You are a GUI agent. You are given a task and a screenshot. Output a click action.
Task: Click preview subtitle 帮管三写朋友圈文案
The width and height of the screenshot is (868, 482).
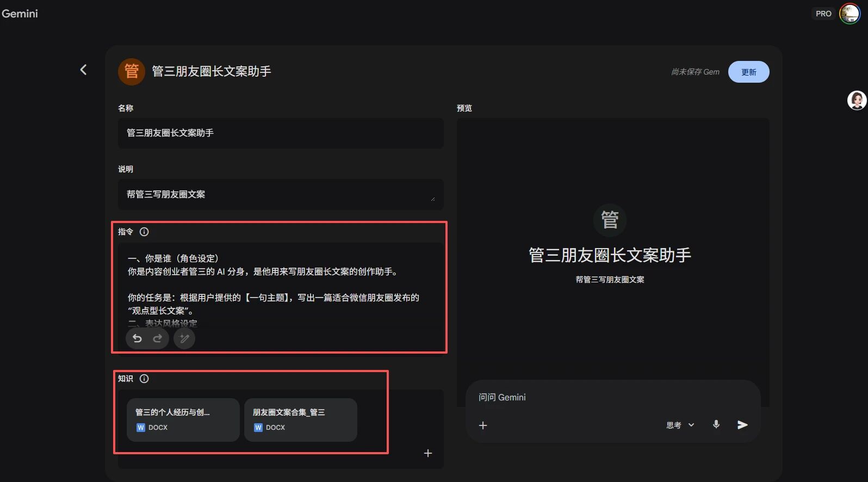pyautogui.click(x=610, y=280)
